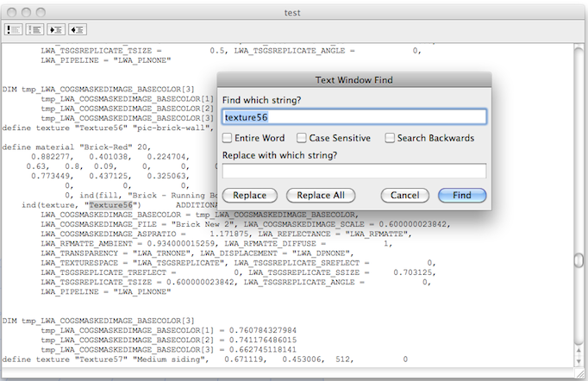The height and width of the screenshot is (381, 588).
Task: Click the value 0.741176486015 in the text
Action: [x=263, y=340]
